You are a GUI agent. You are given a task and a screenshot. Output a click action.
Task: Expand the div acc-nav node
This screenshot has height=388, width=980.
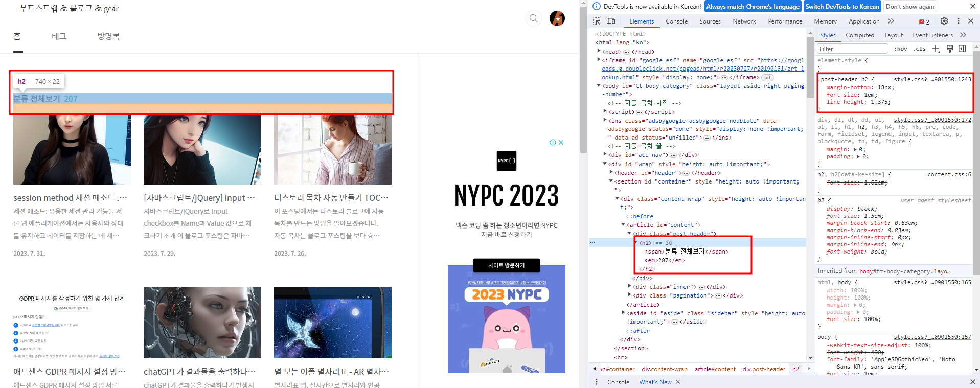(x=605, y=154)
